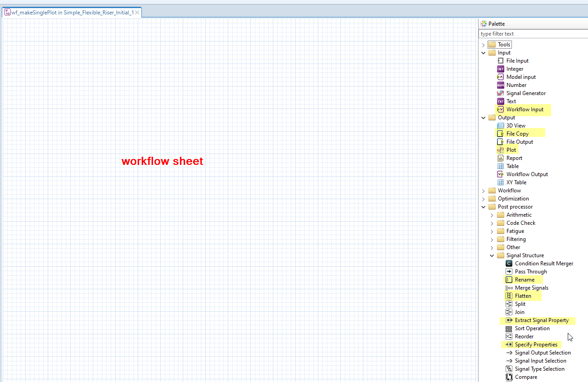Image resolution: width=588 pixels, height=382 pixels.
Task: Collapse the Input folder
Action: pyautogui.click(x=484, y=53)
